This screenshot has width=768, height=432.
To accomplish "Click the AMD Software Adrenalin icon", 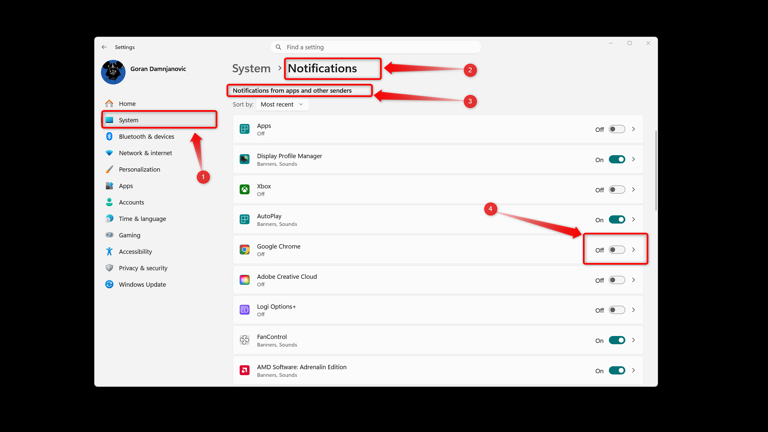I will [244, 370].
